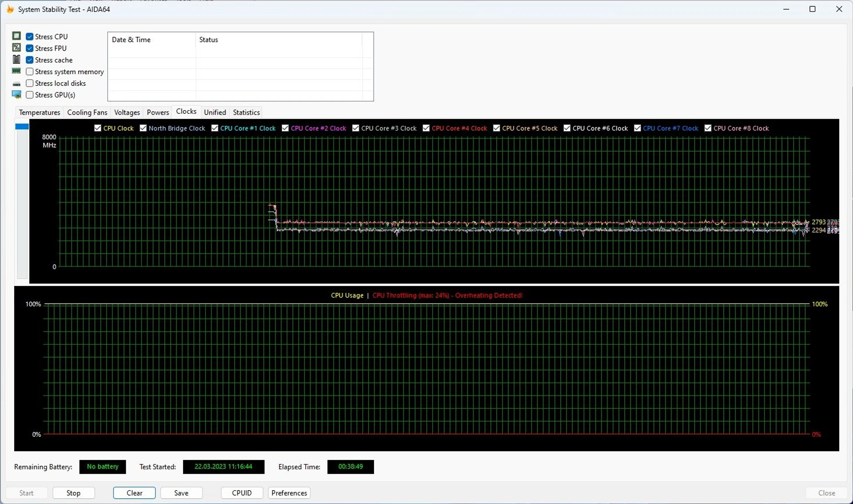Open Preferences
The width and height of the screenshot is (853, 504).
point(289,493)
